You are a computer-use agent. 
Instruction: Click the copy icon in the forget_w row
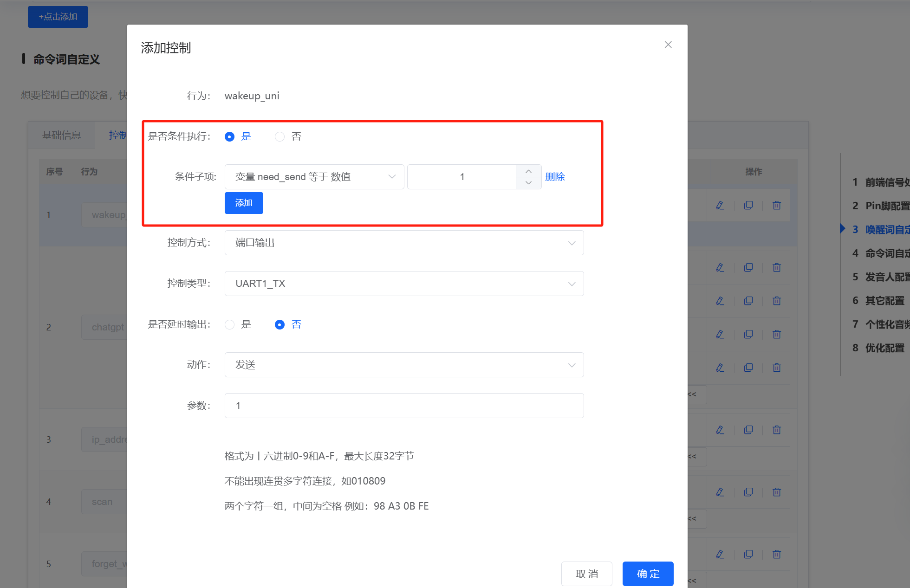[x=748, y=554]
